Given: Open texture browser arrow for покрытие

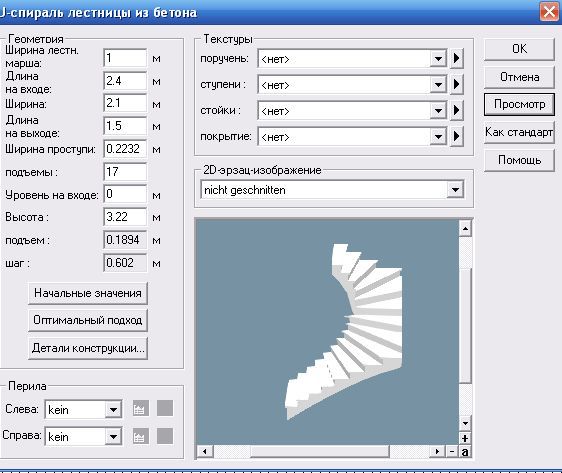Looking at the screenshot, I should [x=457, y=136].
